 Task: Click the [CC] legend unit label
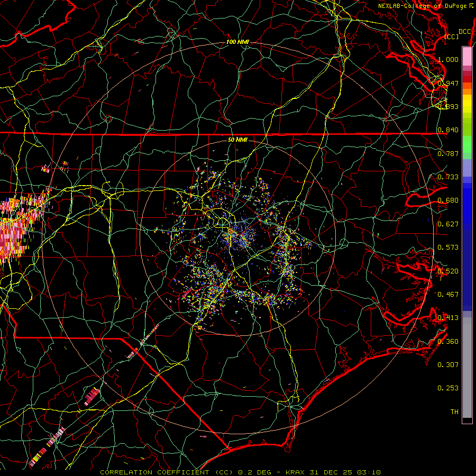coord(452,36)
